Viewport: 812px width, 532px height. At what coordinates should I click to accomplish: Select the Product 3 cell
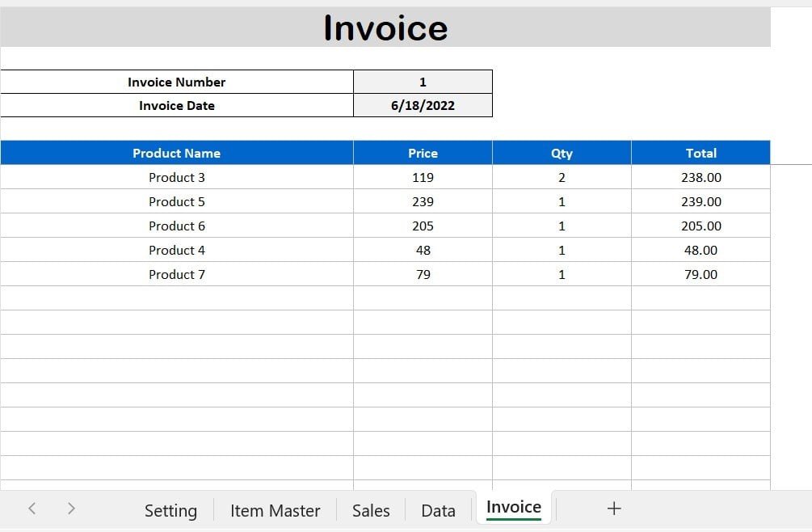(x=177, y=177)
